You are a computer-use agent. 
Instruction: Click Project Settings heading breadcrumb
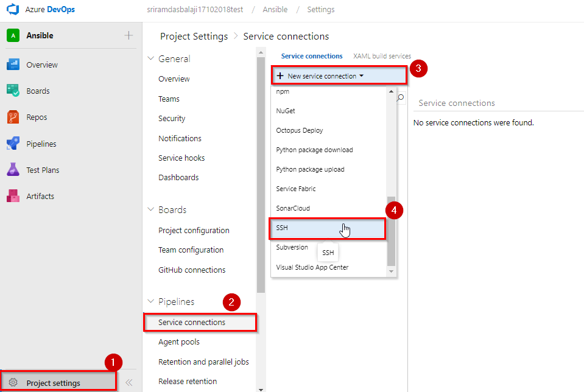[194, 36]
